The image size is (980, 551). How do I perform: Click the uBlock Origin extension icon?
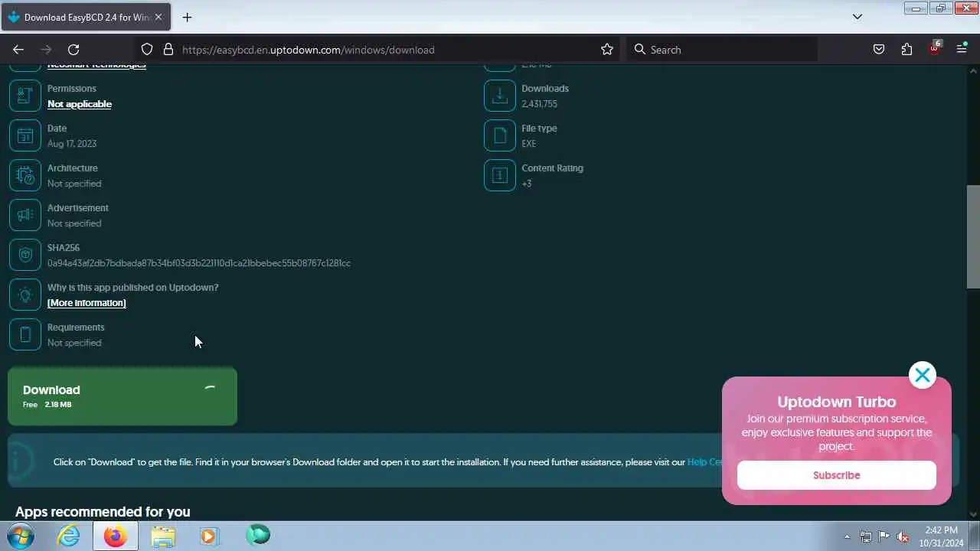click(x=934, y=48)
